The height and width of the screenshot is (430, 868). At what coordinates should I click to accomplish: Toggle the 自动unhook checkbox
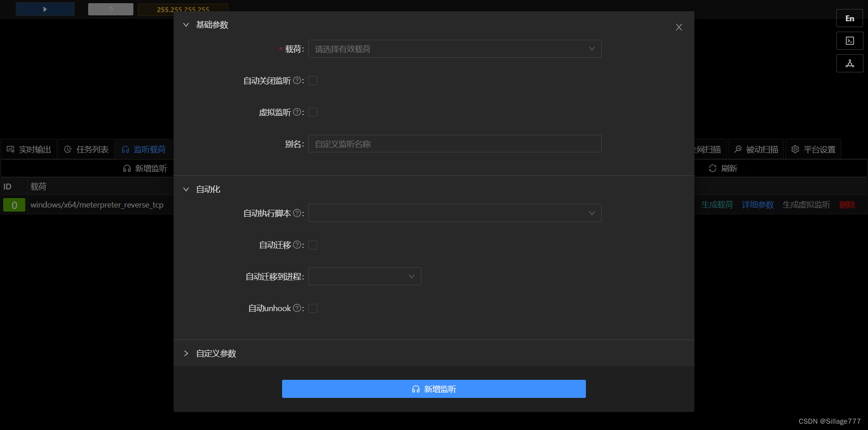coord(313,308)
